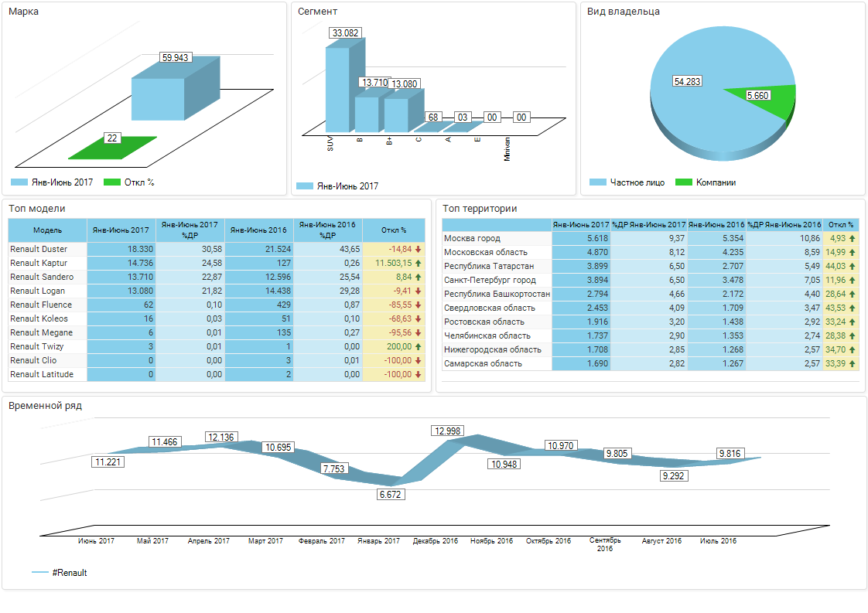
Task: Click up arrow beside 28,38 for Челябинская область
Action: click(852, 335)
